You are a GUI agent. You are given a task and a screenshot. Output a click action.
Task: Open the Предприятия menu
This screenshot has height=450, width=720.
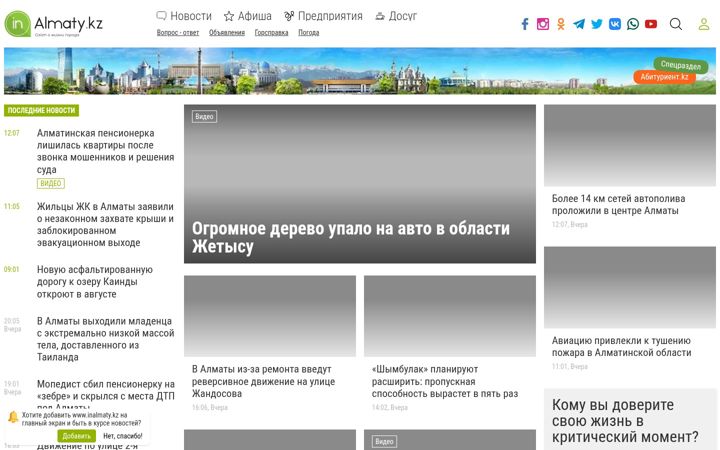(x=330, y=16)
